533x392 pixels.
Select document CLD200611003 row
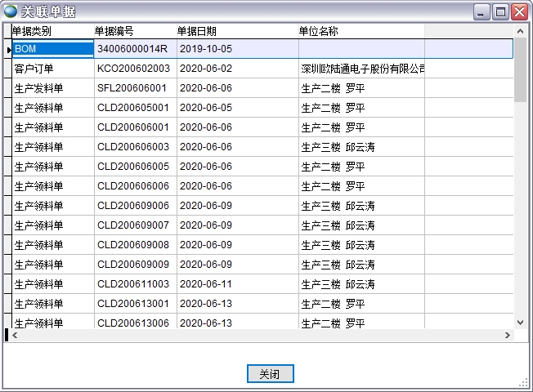[134, 284]
